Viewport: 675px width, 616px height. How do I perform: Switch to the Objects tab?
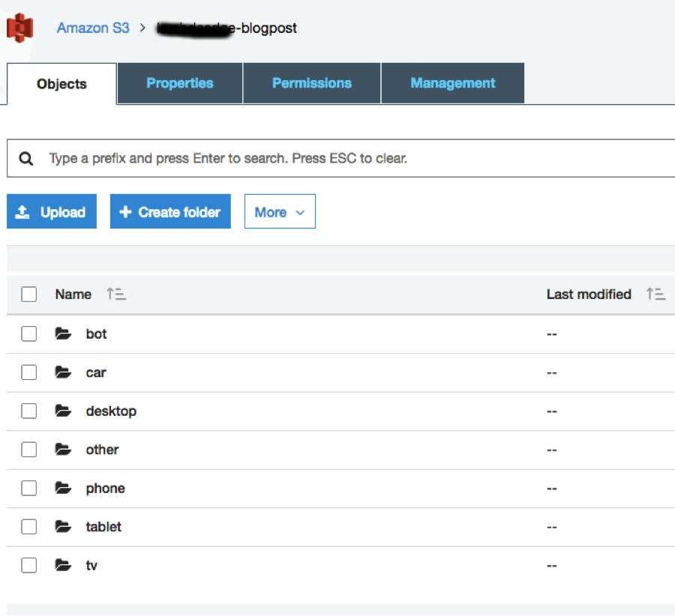(x=61, y=84)
